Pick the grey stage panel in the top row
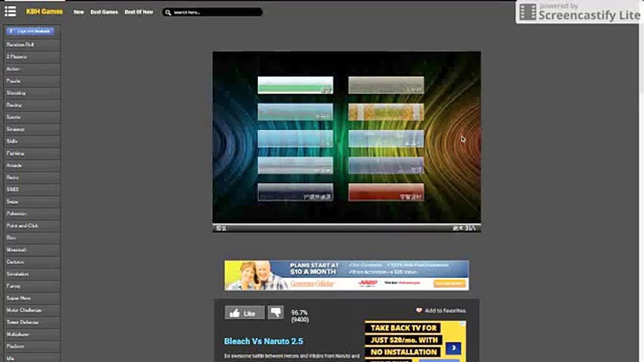The height and width of the screenshot is (362, 644). click(x=386, y=85)
